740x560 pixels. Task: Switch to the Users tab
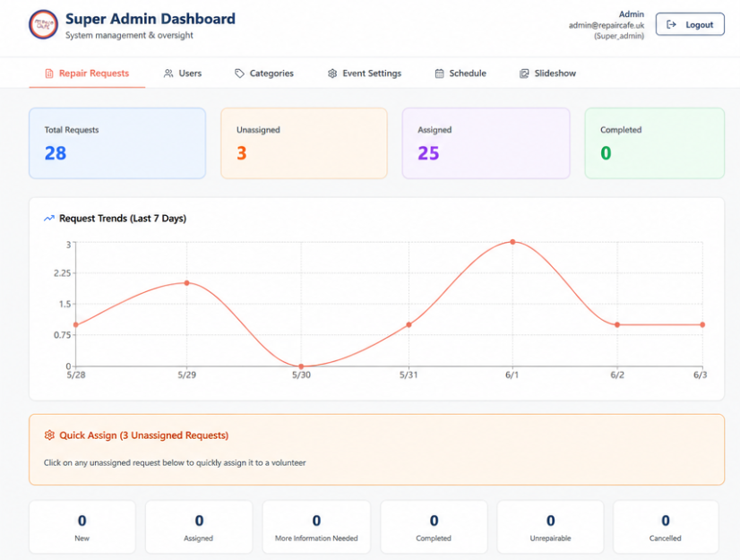183,73
